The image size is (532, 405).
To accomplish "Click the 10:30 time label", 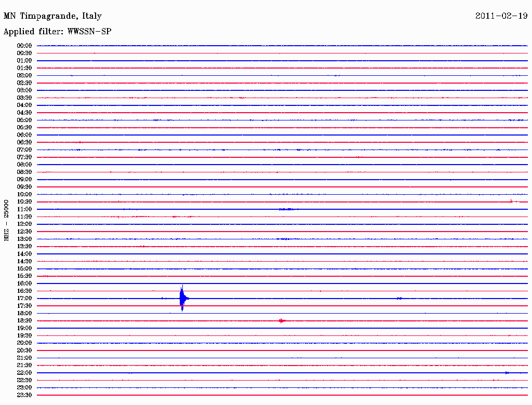I will 24,202.
